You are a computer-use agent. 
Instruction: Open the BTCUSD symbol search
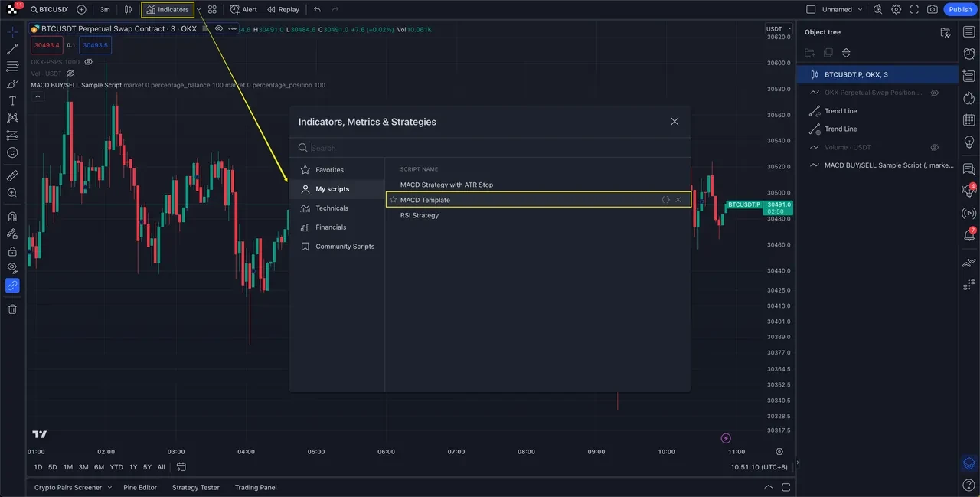50,10
